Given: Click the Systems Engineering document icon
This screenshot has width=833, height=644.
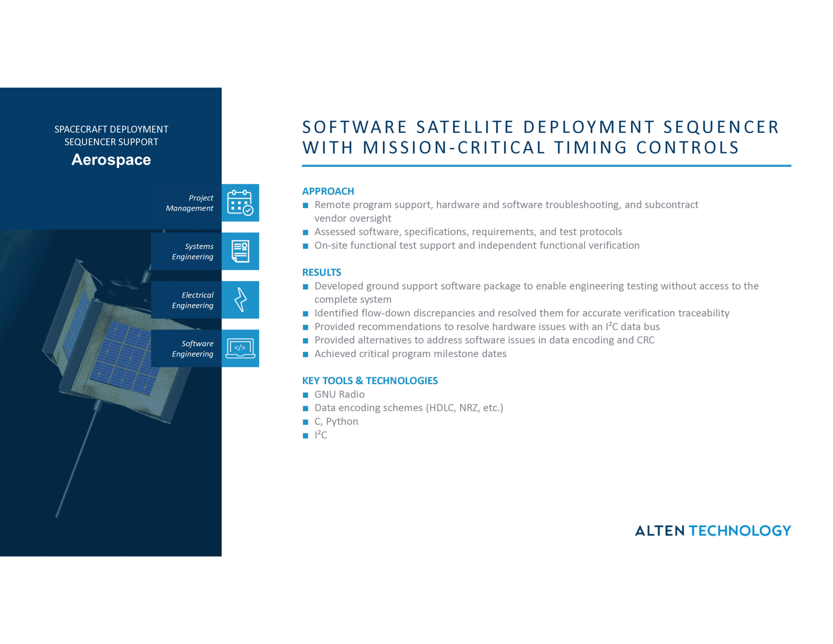Looking at the screenshot, I should [x=240, y=251].
